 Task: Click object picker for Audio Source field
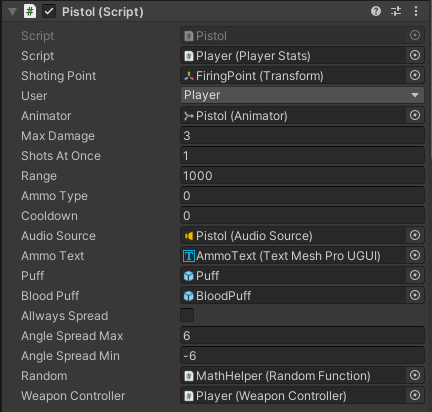pos(415,235)
